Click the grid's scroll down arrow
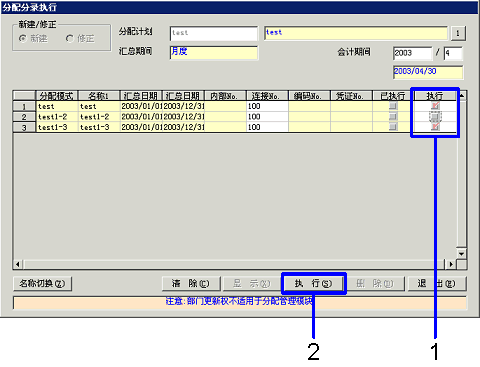The height and width of the screenshot is (367, 480). (462, 254)
